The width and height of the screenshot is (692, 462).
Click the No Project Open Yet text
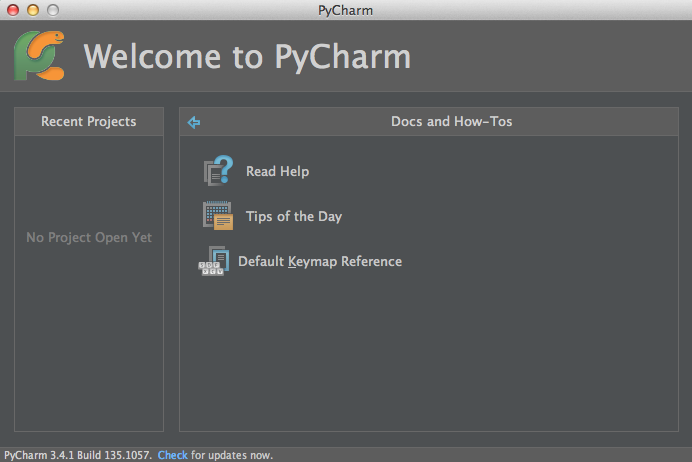88,238
